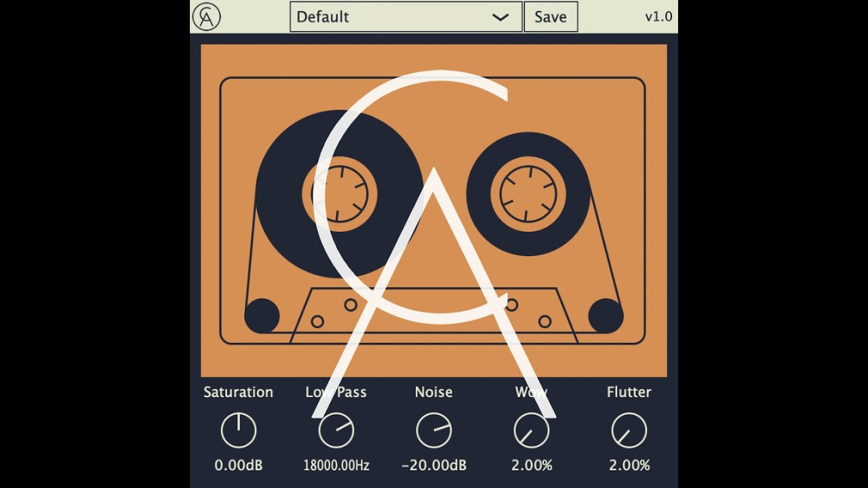
Task: Click the Noise label
Action: (x=434, y=392)
